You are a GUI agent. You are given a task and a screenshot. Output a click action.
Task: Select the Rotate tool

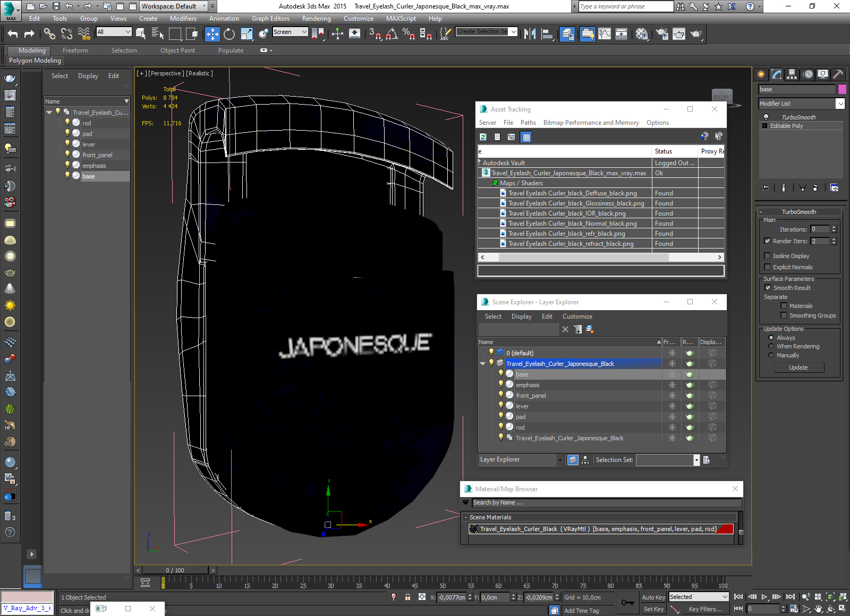(229, 34)
